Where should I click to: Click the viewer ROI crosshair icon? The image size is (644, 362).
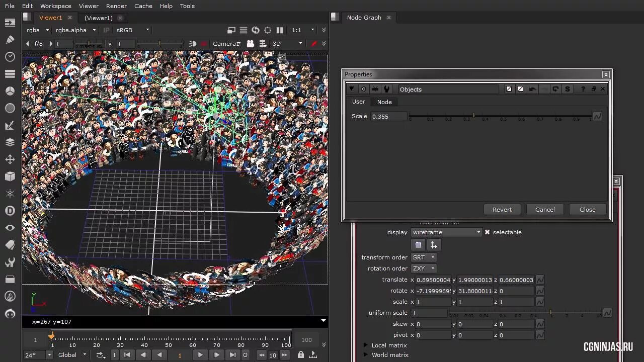[268, 30]
